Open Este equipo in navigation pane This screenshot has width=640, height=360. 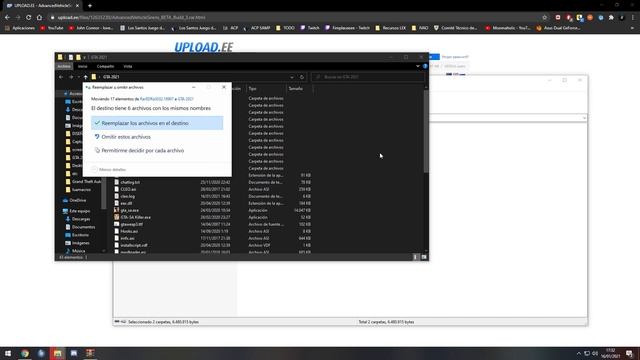[x=80, y=211]
